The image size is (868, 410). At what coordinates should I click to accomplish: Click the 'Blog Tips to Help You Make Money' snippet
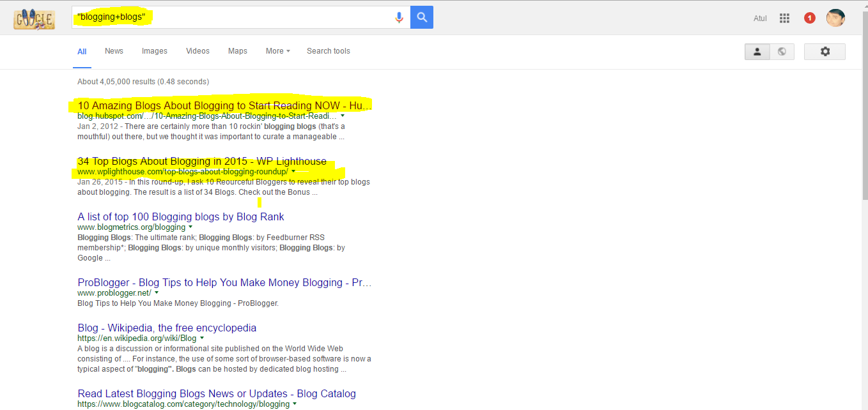click(x=178, y=303)
